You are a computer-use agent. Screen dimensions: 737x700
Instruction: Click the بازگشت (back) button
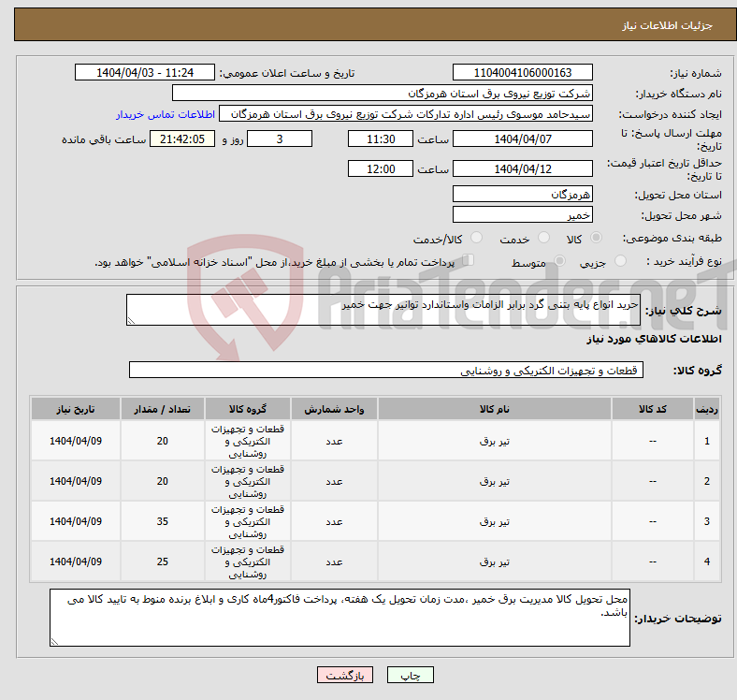click(345, 675)
